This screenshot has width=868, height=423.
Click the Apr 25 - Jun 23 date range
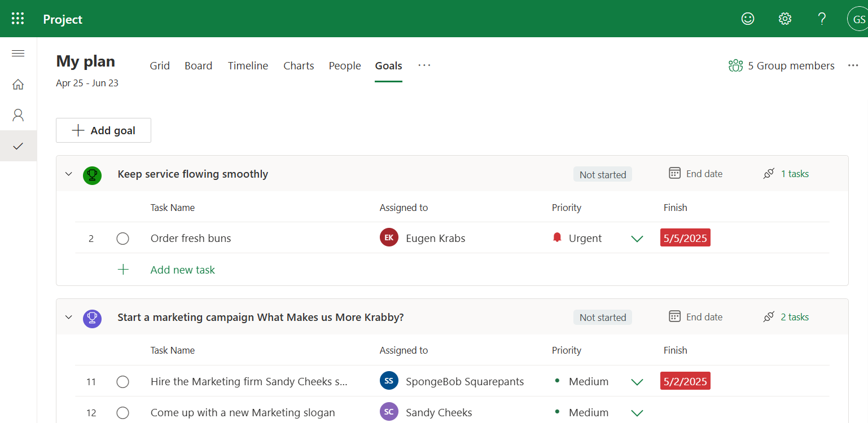[87, 83]
